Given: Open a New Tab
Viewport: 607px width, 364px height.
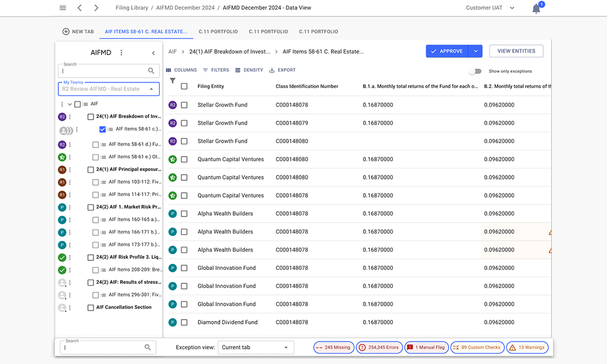Looking at the screenshot, I should tap(78, 32).
